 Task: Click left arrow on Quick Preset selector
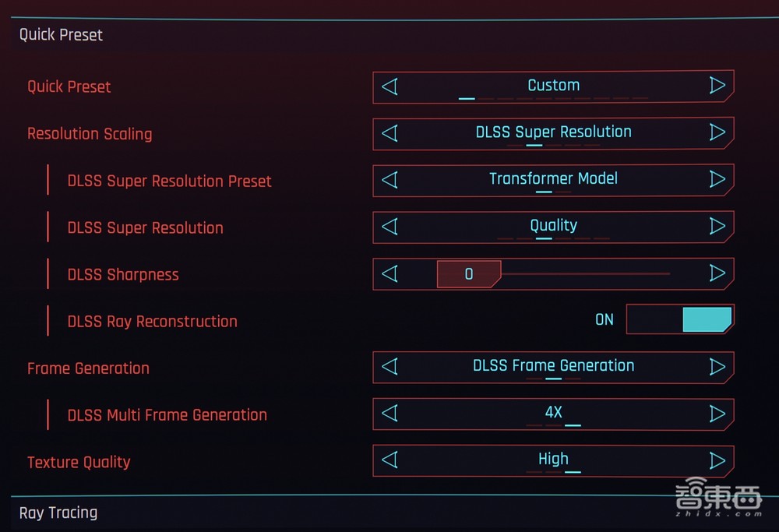click(x=389, y=86)
